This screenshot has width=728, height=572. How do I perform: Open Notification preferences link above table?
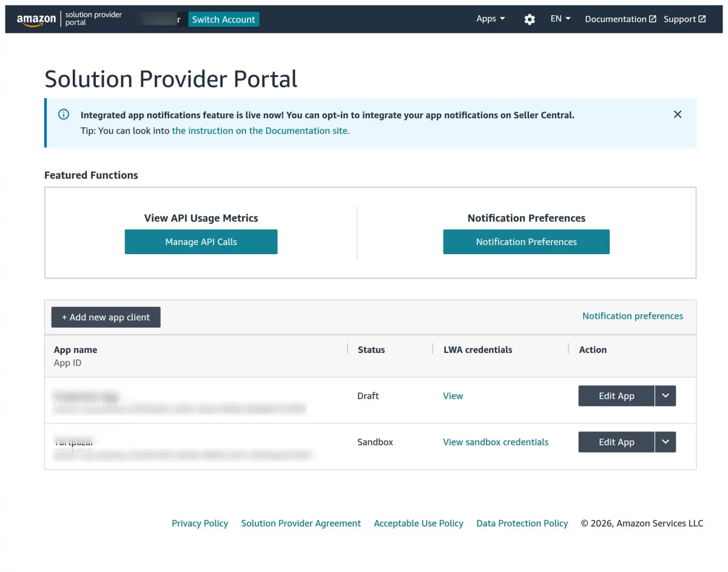point(632,316)
